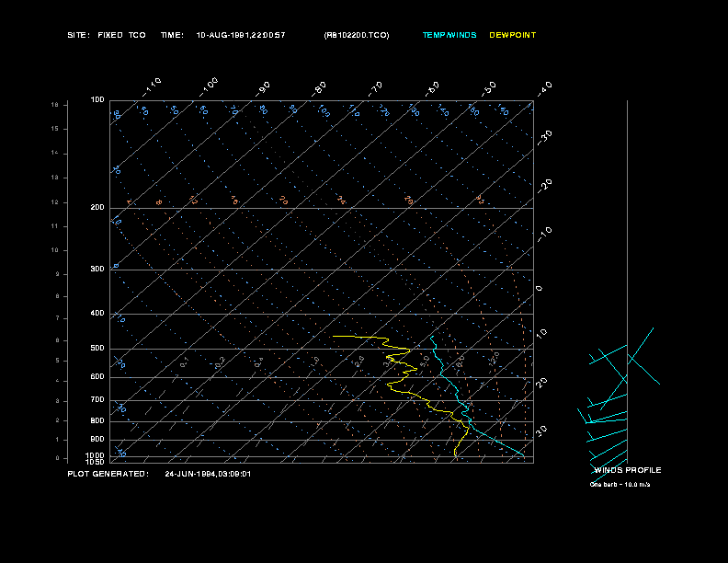This screenshot has width=728, height=563.
Task: Click the 10-AUG sounding timestamp
Action: [241, 35]
